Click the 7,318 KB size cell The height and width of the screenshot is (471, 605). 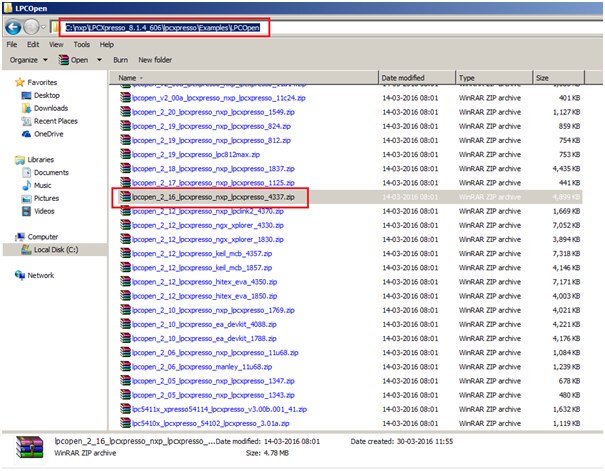pos(566,253)
